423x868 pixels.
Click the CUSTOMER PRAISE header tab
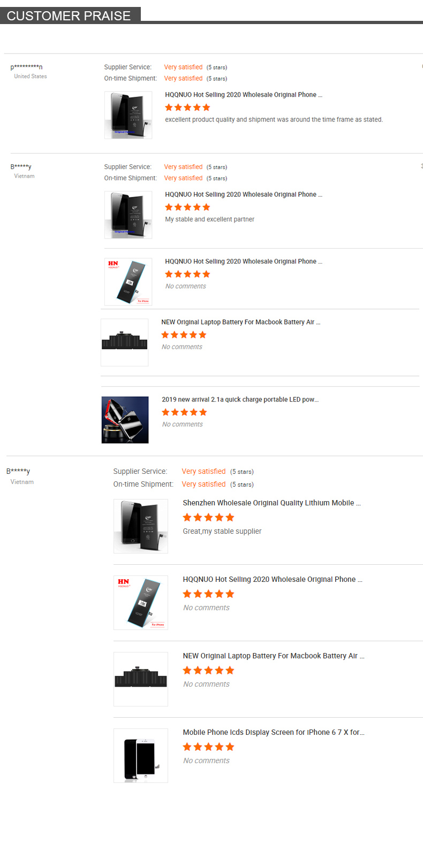(70, 16)
